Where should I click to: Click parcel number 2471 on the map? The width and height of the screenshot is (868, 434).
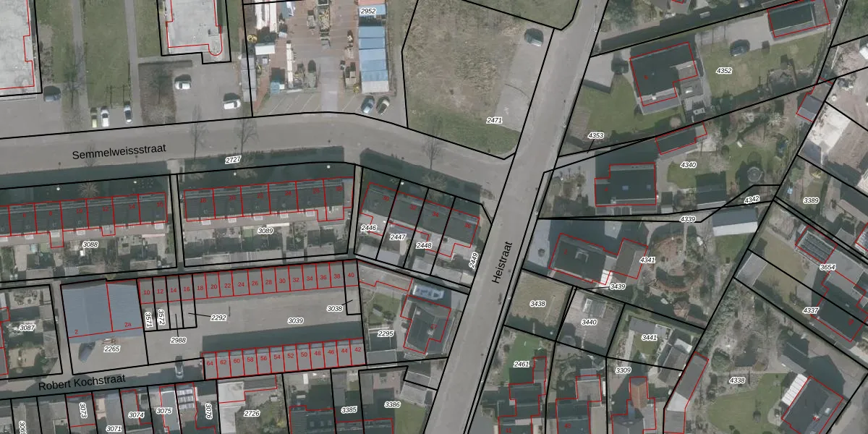pos(495,120)
